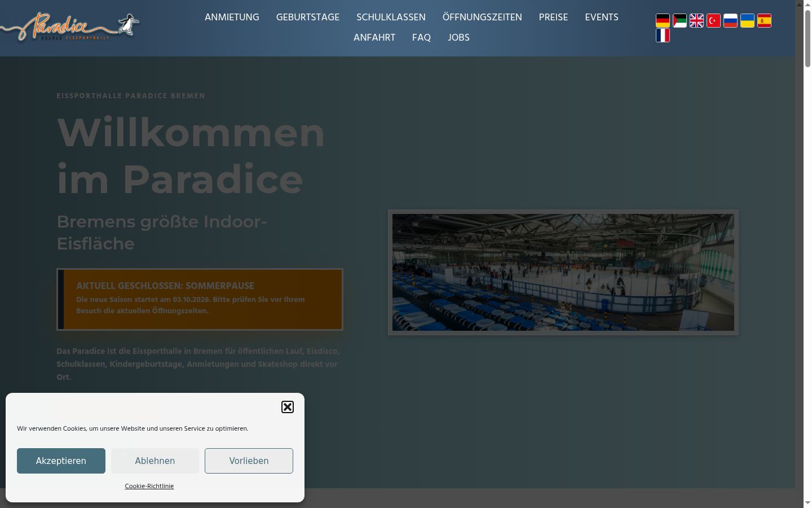Click the page scrollbar thumb
The height and width of the screenshot is (508, 812).
808,40
